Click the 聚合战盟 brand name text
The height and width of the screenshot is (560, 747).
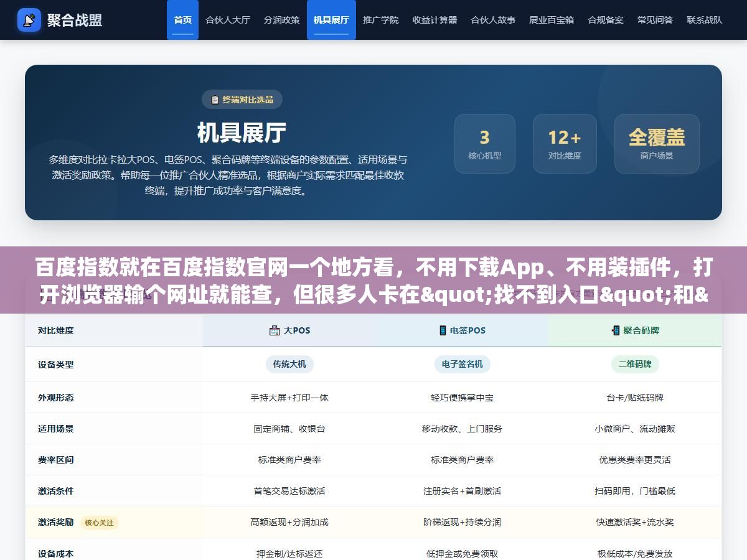click(x=75, y=20)
